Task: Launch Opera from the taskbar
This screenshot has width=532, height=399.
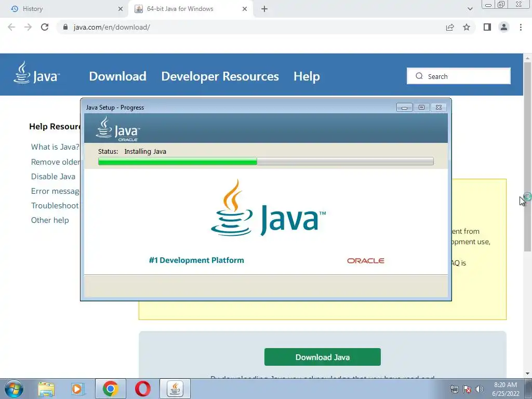Action: coord(142,389)
